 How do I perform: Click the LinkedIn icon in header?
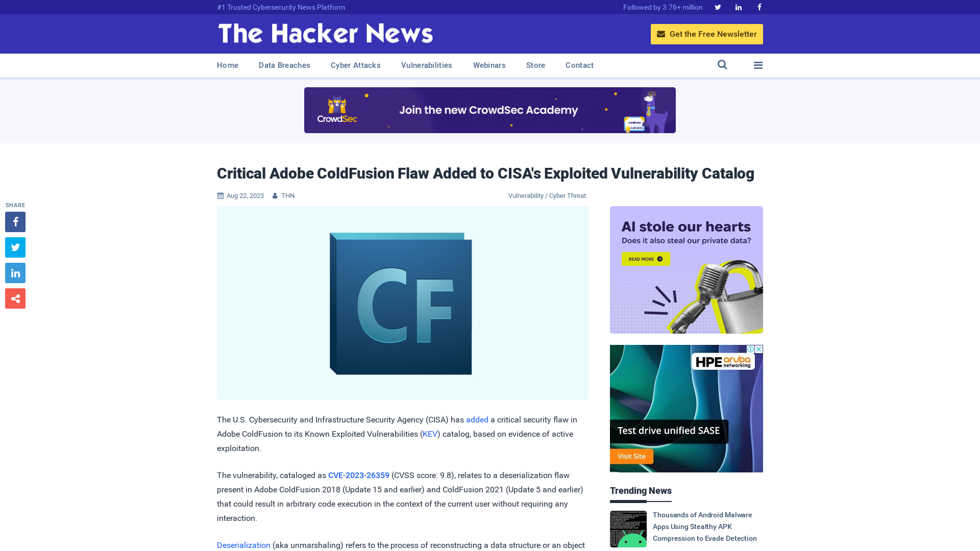[739, 7]
